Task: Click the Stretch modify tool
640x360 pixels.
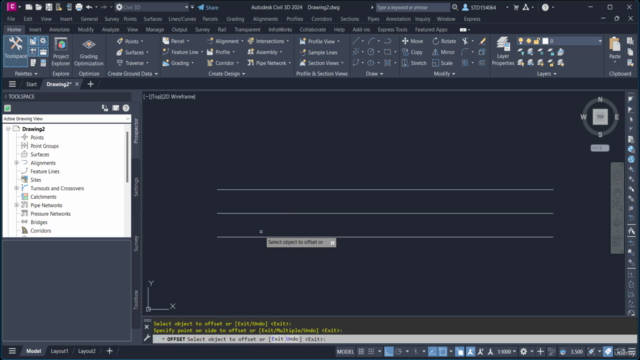Action: [414, 63]
